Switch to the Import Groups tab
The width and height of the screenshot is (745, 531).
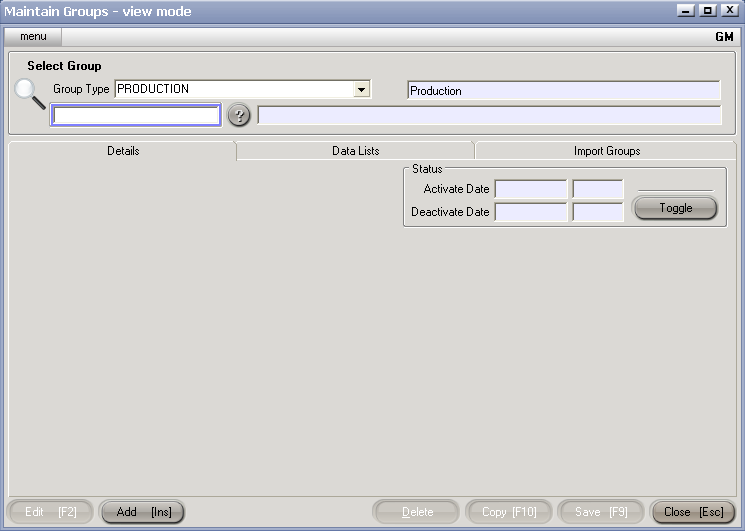(607, 151)
